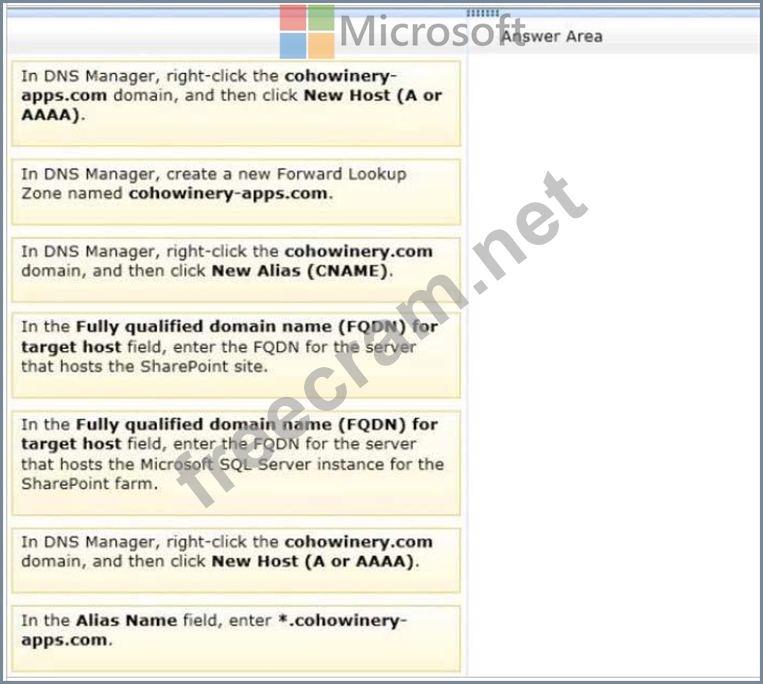The width and height of the screenshot is (763, 684).
Task: Select the FQDN for Microsoft SQL Server instance step
Action: pyautogui.click(x=236, y=463)
